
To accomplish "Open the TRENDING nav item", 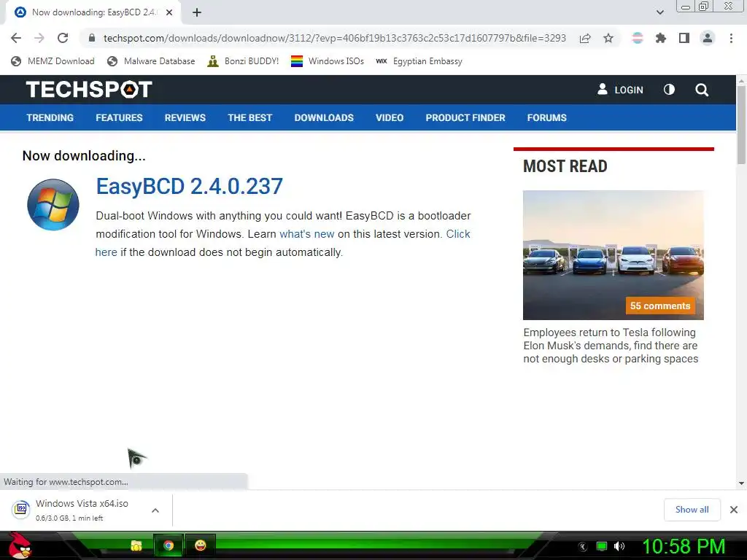I will pos(50,117).
